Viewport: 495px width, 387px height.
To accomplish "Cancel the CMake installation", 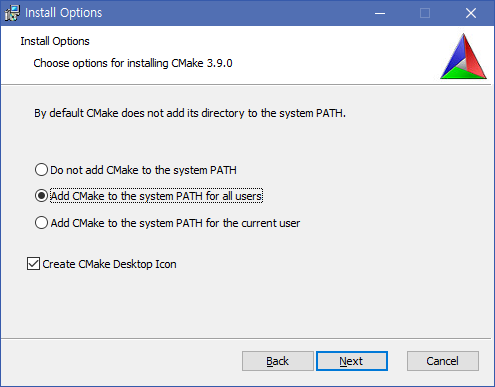I will click(x=443, y=361).
